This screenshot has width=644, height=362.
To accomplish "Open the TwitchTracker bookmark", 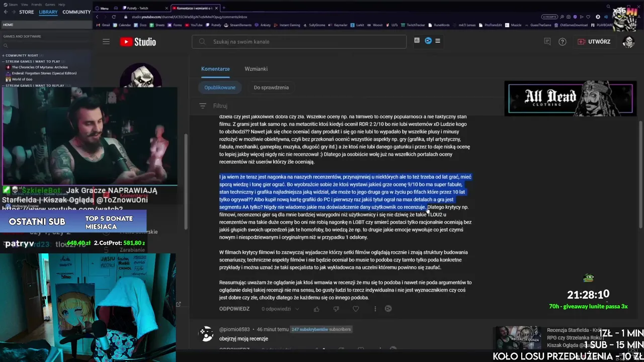I will coord(414,25).
